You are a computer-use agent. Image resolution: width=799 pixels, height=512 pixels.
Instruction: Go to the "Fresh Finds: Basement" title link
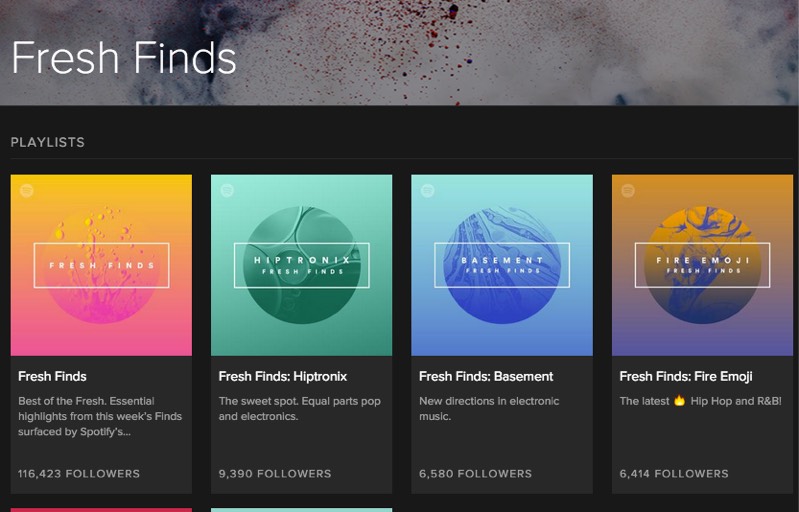click(486, 376)
